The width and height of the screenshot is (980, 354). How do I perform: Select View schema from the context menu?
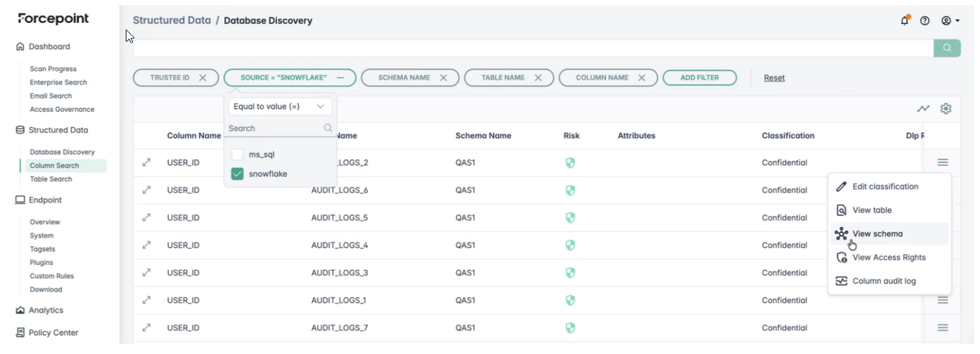[877, 233]
